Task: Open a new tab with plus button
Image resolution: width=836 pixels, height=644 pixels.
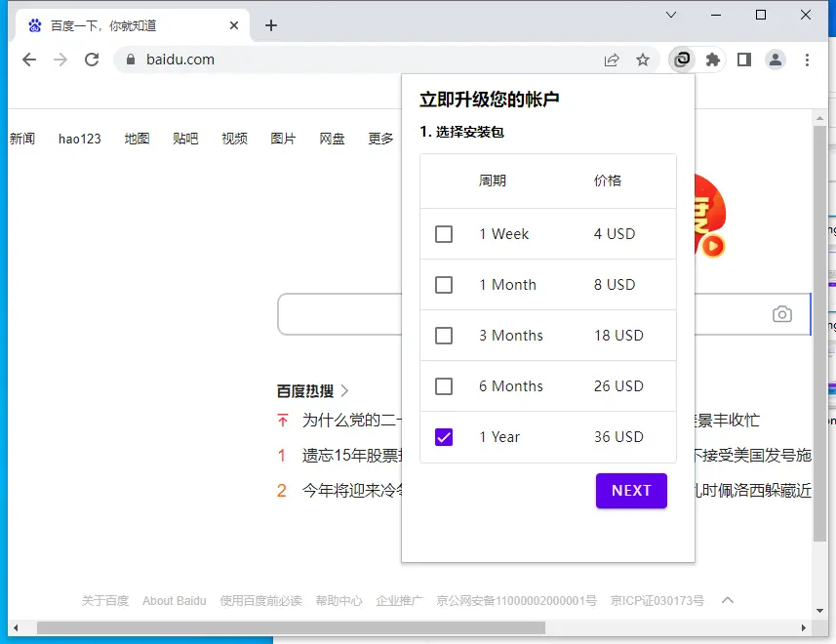Action: tap(271, 25)
